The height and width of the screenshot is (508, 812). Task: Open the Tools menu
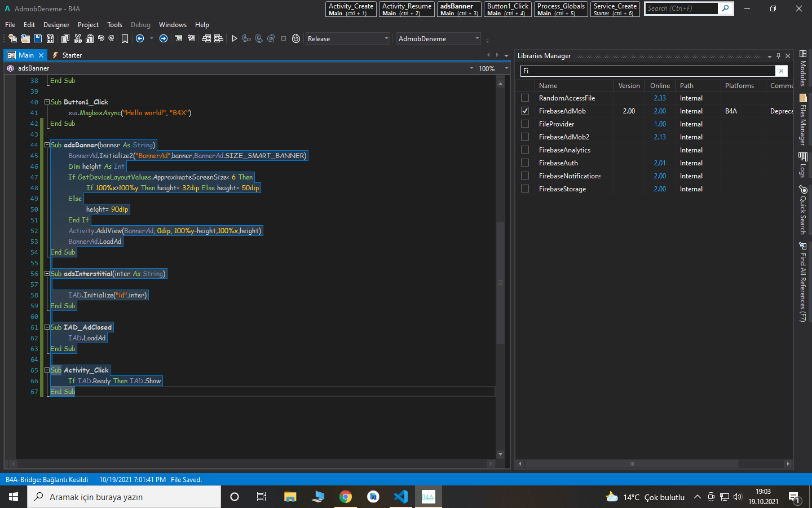click(114, 25)
